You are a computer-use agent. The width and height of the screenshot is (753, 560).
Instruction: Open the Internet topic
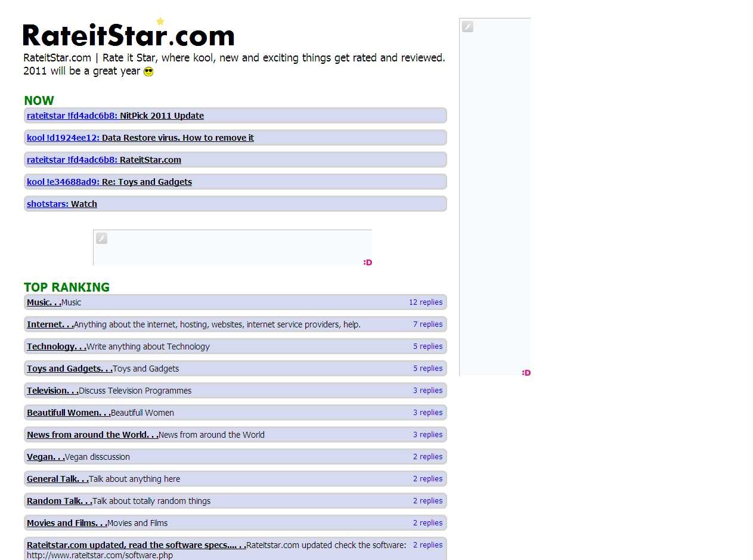[x=50, y=324]
